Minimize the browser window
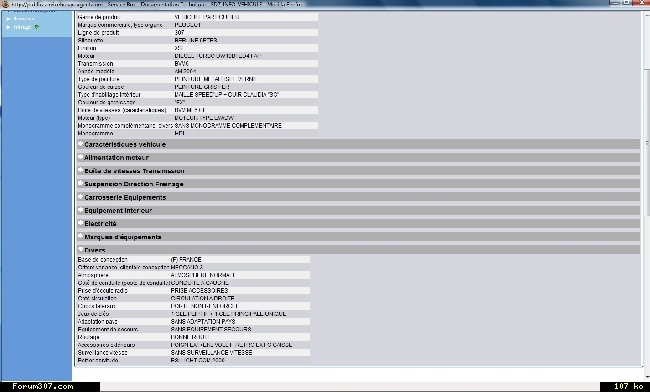The width and height of the screenshot is (650, 392). [x=616, y=2]
